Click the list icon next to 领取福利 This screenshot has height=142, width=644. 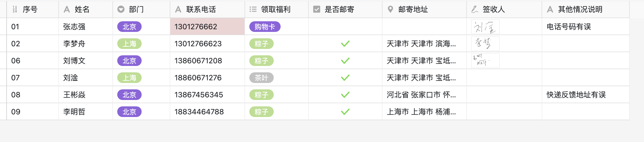(253, 10)
